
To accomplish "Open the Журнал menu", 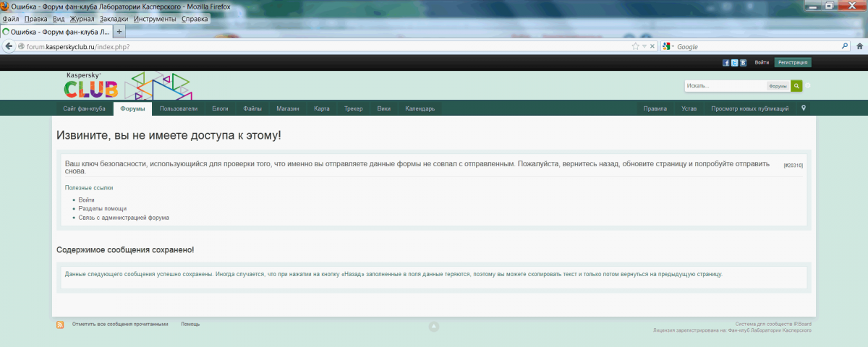I will click(82, 19).
